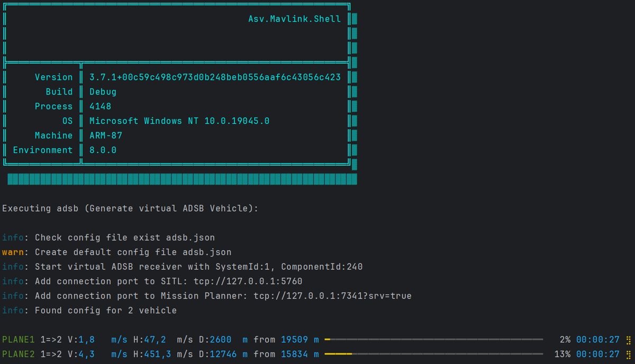
Task: Click the orange warn label
Action: [13, 252]
